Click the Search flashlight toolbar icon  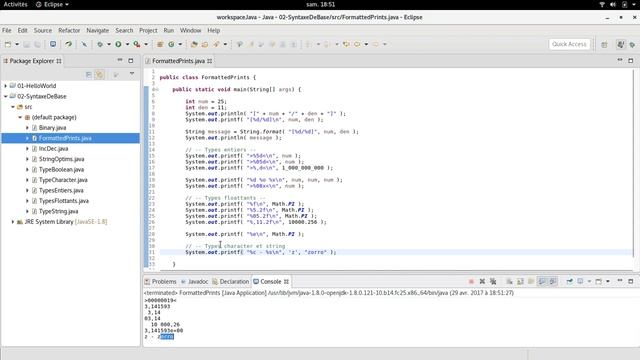pyautogui.click(x=216, y=44)
